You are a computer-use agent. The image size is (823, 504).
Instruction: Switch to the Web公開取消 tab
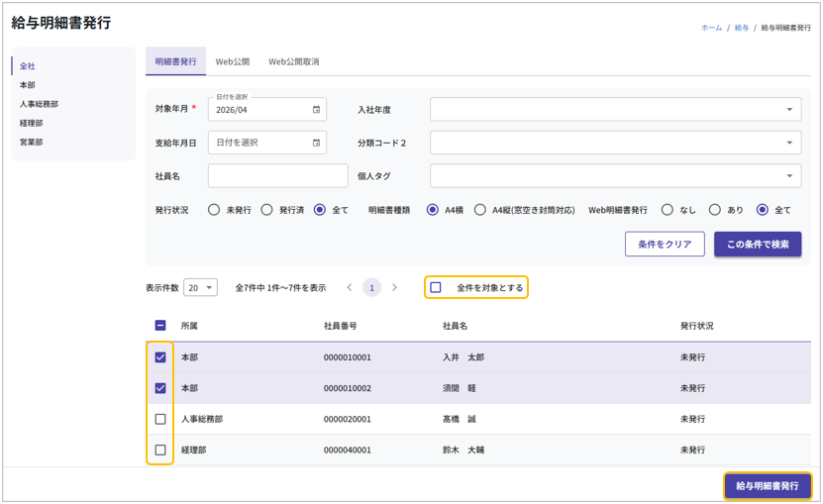click(293, 61)
